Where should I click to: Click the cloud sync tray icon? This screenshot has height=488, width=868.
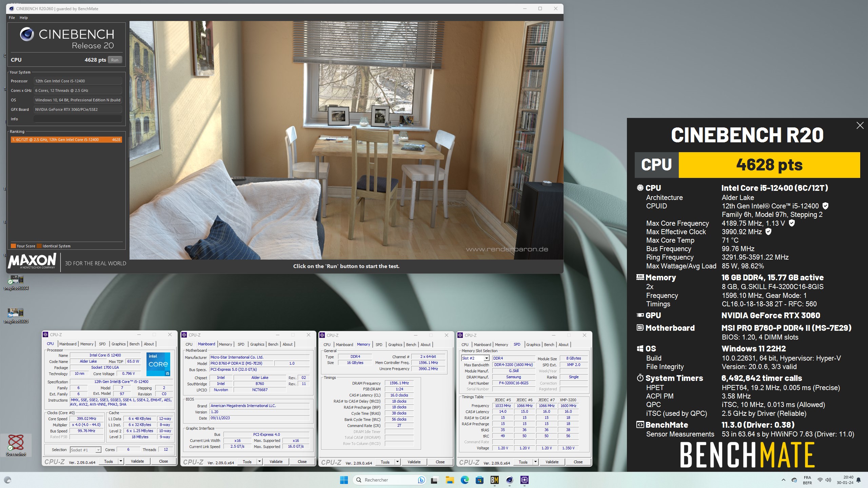[x=794, y=480]
